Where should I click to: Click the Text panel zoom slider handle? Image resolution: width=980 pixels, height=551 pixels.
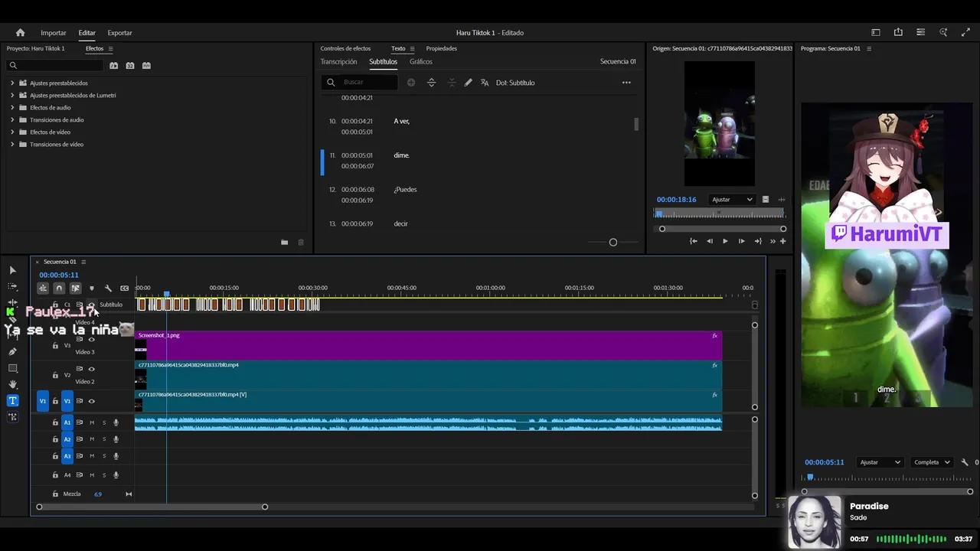click(612, 243)
